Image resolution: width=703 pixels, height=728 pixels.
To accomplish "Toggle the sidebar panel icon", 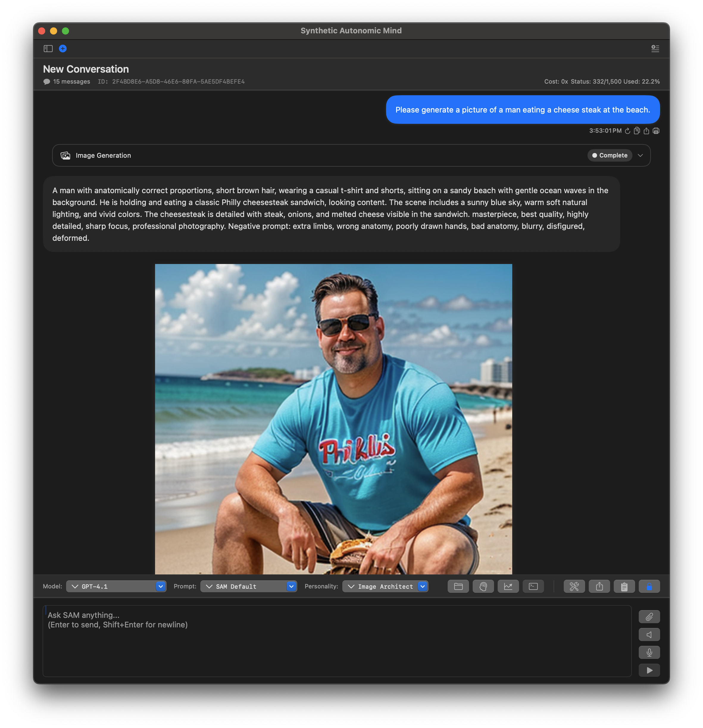I will point(48,49).
